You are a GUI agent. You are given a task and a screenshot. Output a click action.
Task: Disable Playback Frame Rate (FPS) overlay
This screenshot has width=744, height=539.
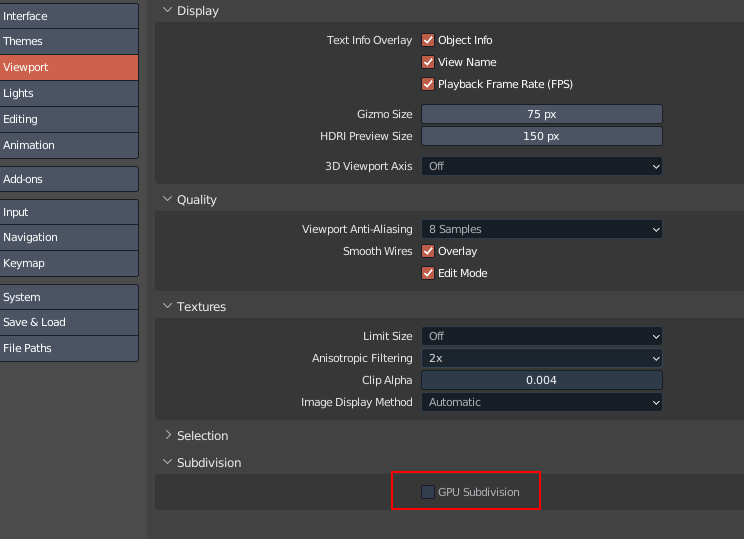(x=428, y=84)
